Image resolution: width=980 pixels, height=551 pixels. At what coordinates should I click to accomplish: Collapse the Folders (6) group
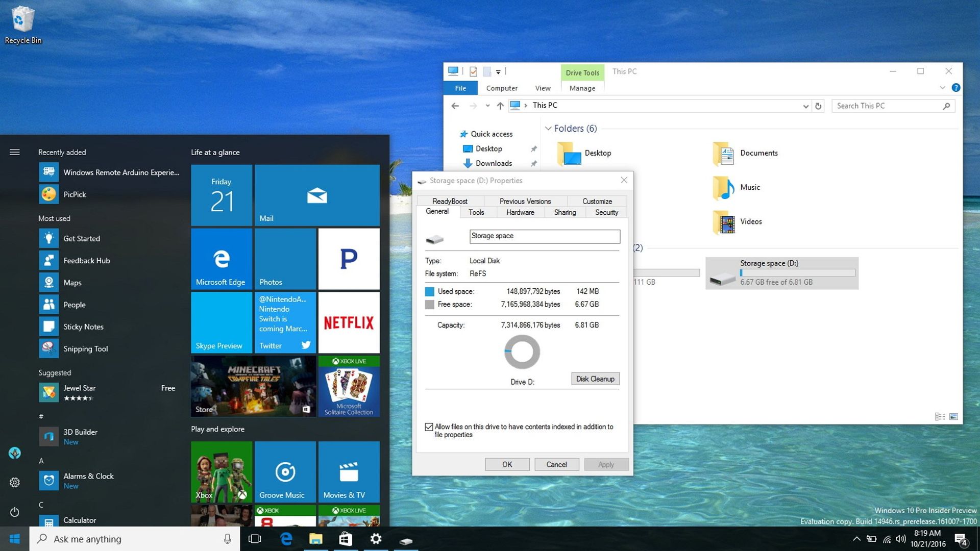(x=548, y=129)
